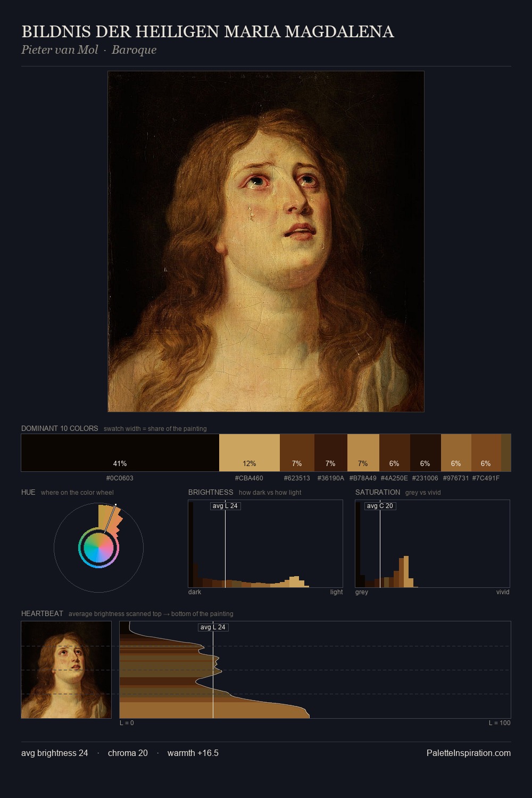Image resolution: width=532 pixels, height=798 pixels.
Task: Click the #4A250E swatch block
Action: [x=395, y=453]
